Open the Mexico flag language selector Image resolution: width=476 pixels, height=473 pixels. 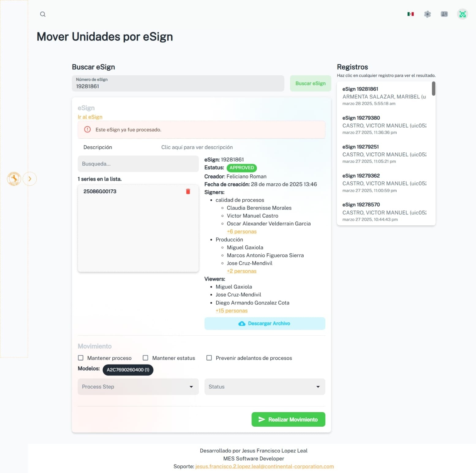410,14
